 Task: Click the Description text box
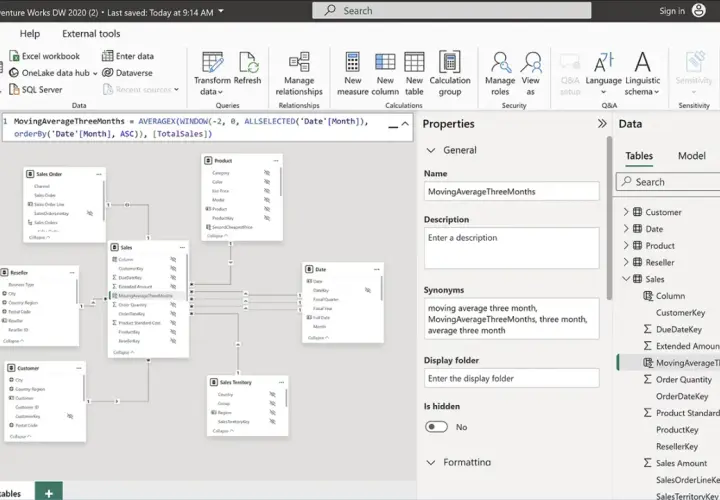coord(512,248)
